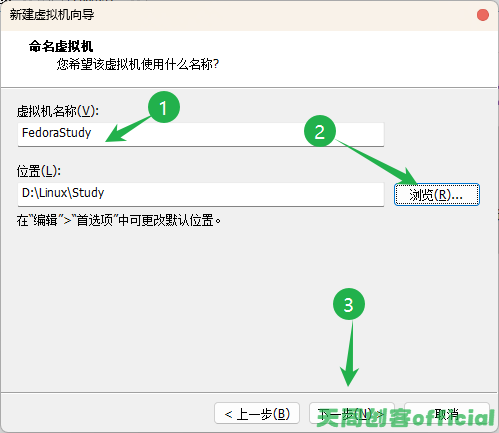Cancel the wizard with 取消 button
Screen dimensions: 499x433
(x=447, y=413)
